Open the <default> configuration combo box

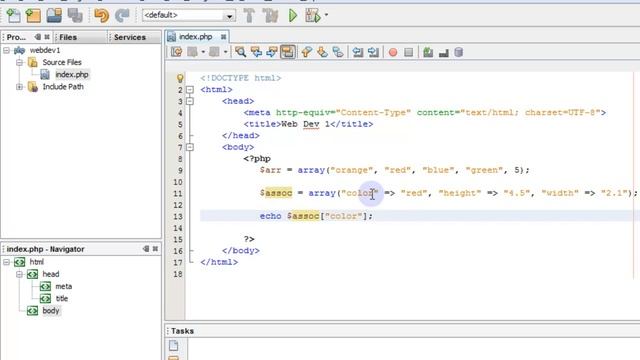click(189, 16)
